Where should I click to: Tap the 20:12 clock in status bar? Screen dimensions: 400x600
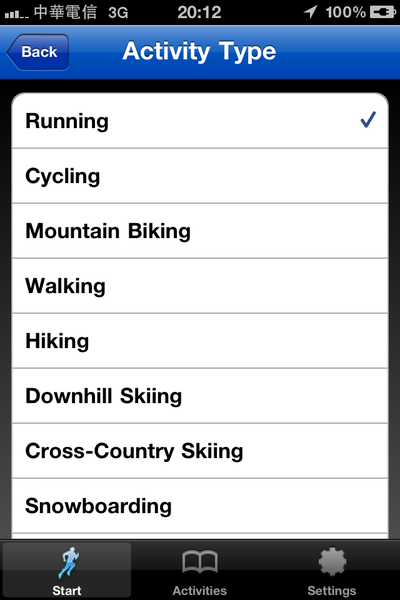click(199, 12)
